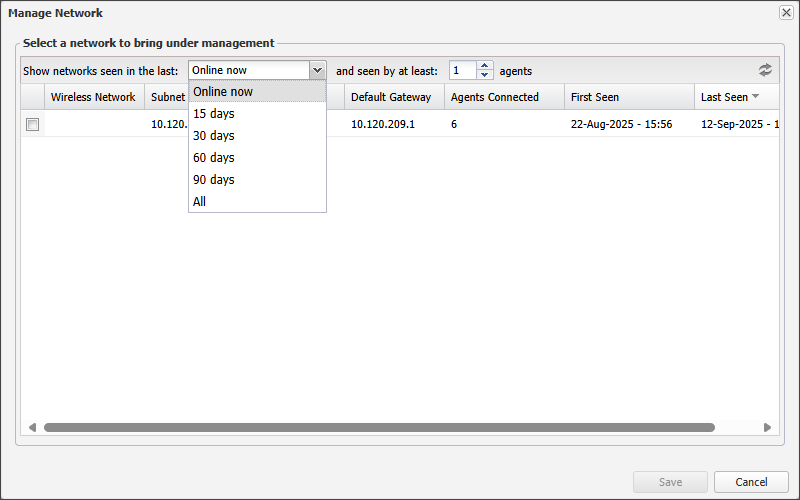Sort by Wireless Network column
800x500 pixels.
93,97
